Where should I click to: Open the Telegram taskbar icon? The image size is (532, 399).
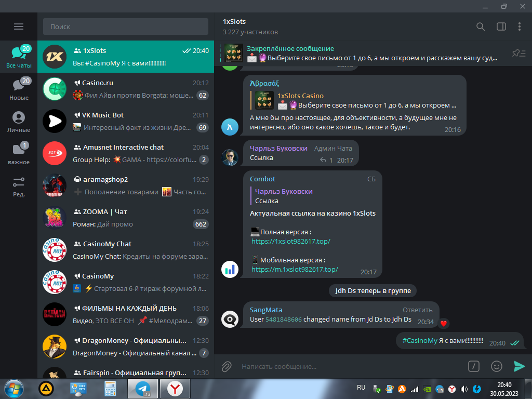pos(143,389)
